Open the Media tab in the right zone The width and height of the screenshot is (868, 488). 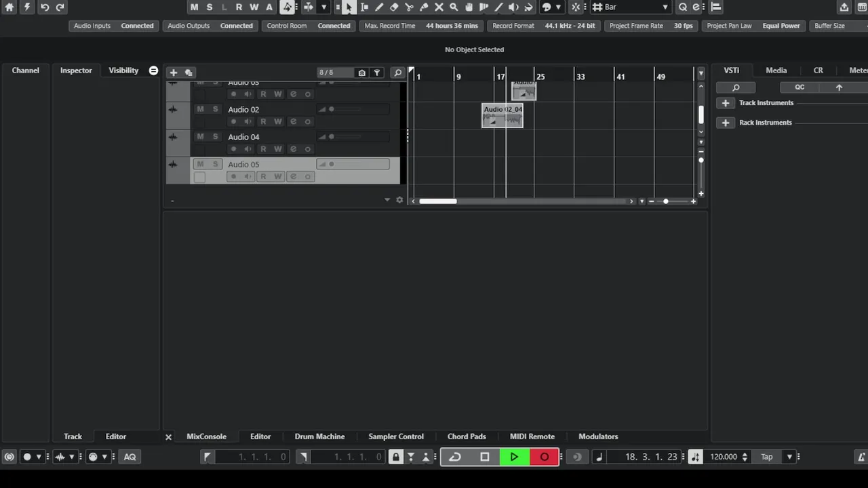pyautogui.click(x=776, y=70)
